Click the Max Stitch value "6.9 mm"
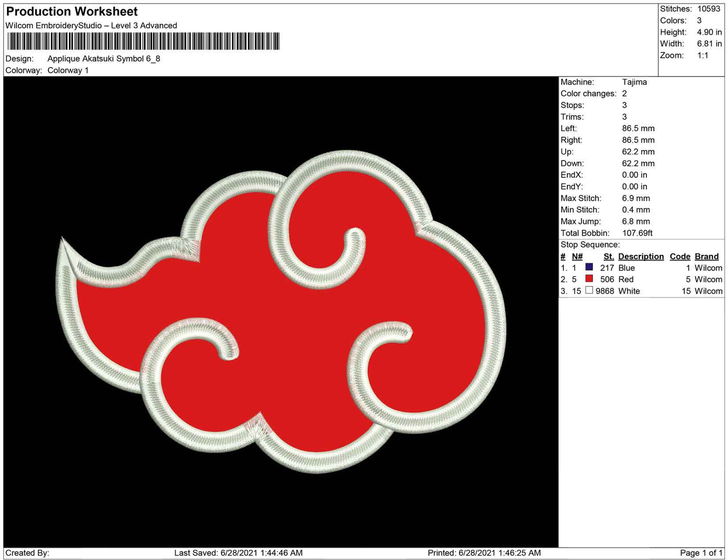 636,198
